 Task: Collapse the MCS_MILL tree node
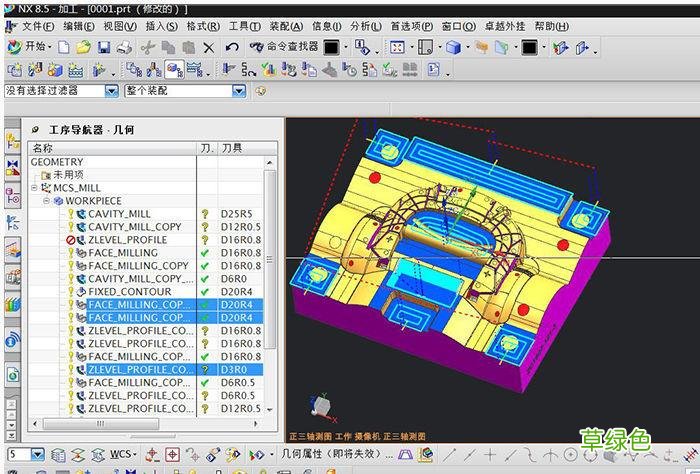tap(34, 188)
